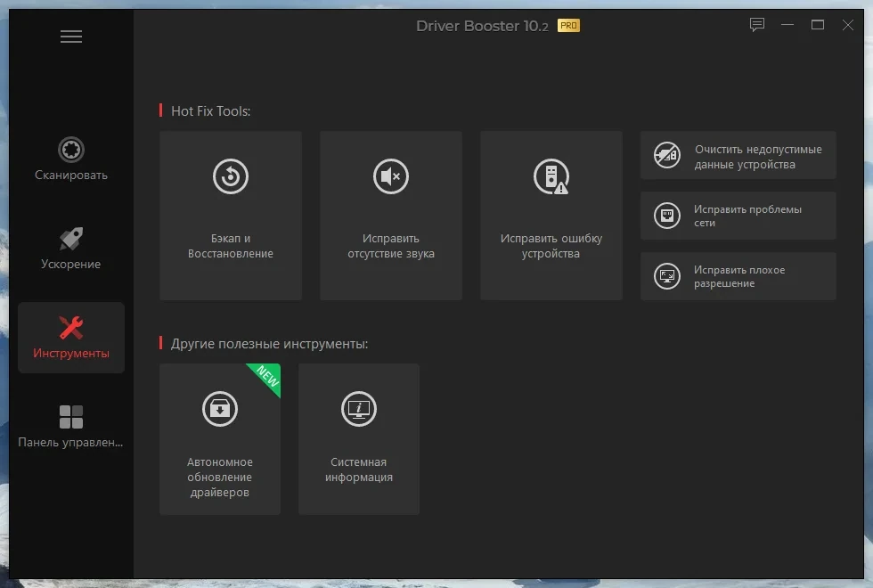Click the device error warning icon

point(551,176)
